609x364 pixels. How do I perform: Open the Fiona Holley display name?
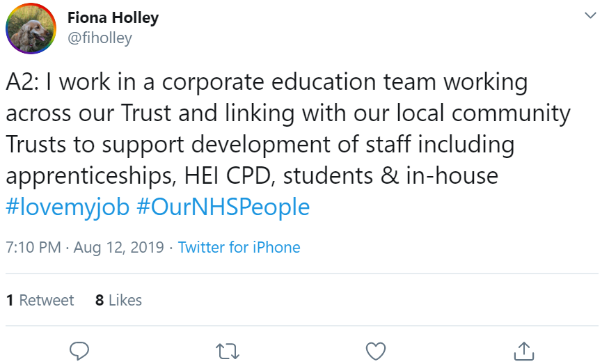pos(113,18)
